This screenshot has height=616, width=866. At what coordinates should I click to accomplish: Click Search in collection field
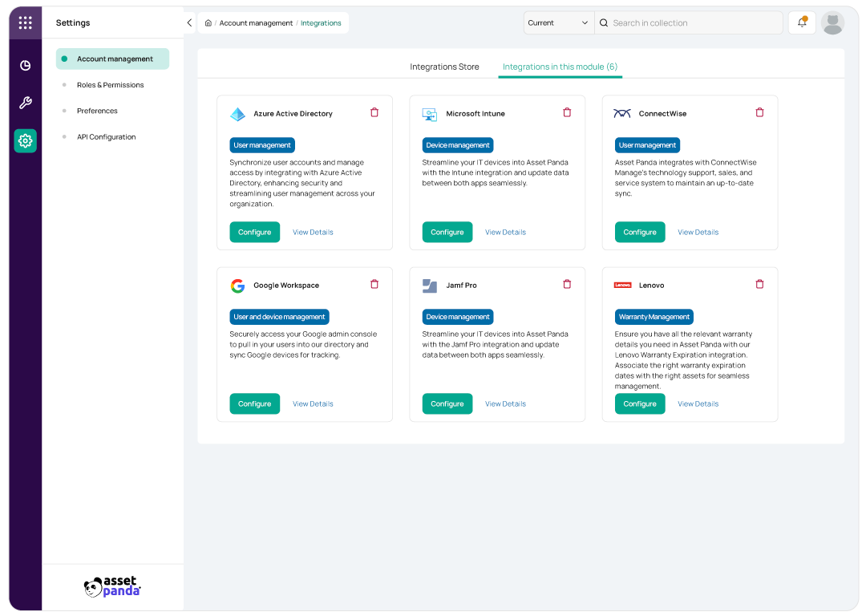click(688, 22)
